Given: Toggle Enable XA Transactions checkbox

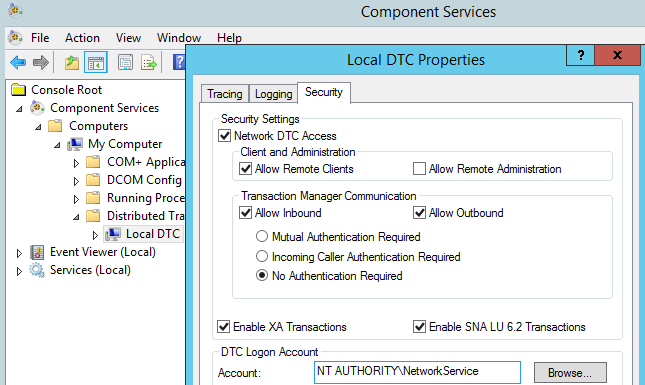Looking at the screenshot, I should pyautogui.click(x=223, y=327).
